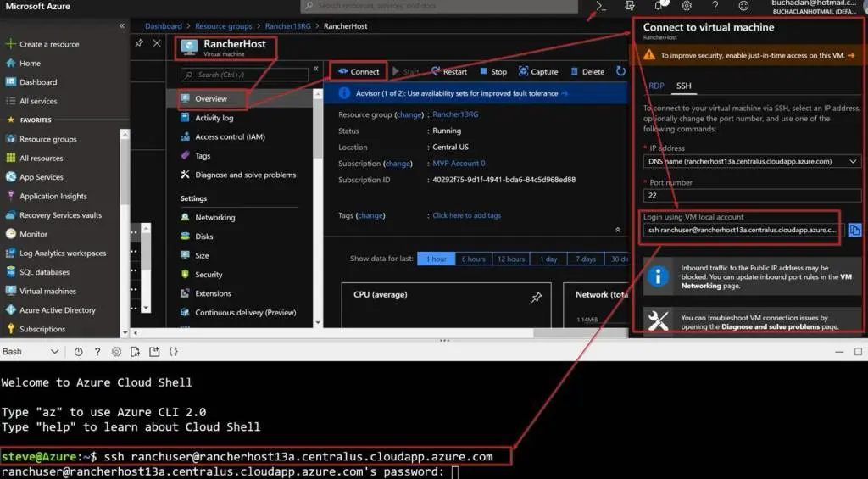Select 1 day data range
Viewport: 868px width, 479px height.
click(x=548, y=259)
